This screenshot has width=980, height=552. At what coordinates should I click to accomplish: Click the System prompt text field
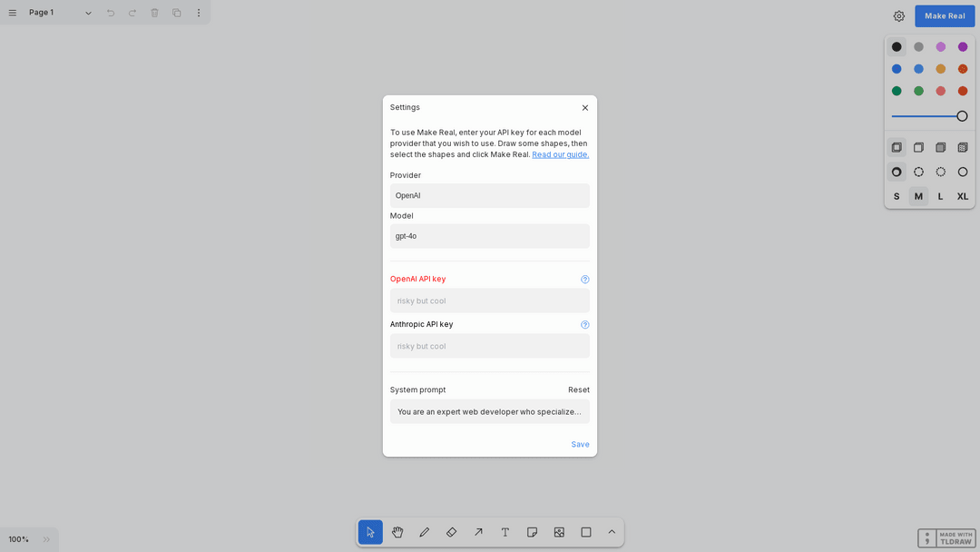point(489,412)
